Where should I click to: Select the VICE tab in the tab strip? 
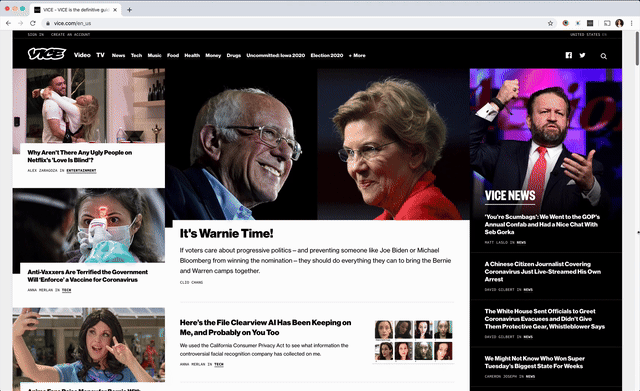point(76,10)
